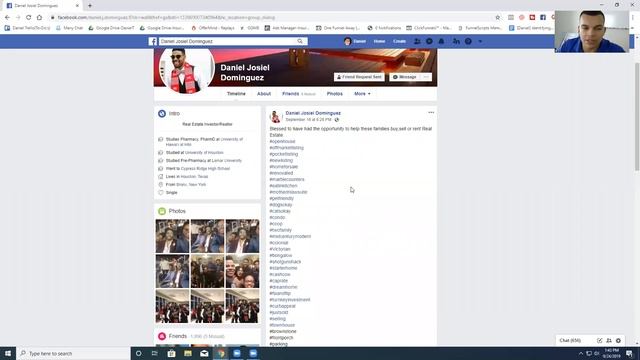Screen dimensions: 640x360
Task: Open the Mail app from taskbar
Action: tap(204, 353)
